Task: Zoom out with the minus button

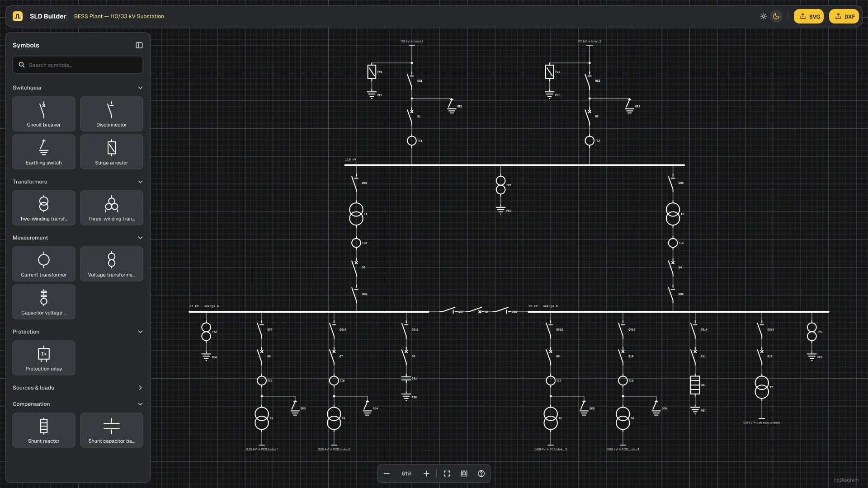Action: [387, 474]
